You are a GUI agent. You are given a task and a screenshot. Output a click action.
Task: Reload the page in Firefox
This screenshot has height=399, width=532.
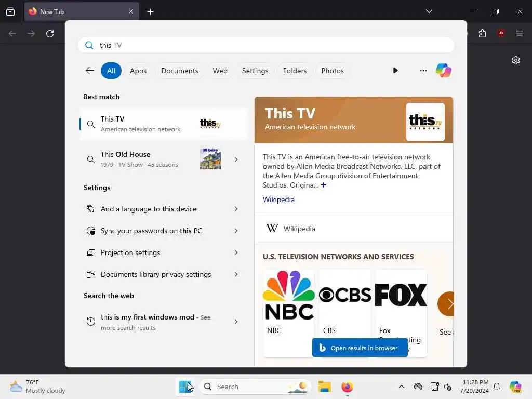(50, 34)
